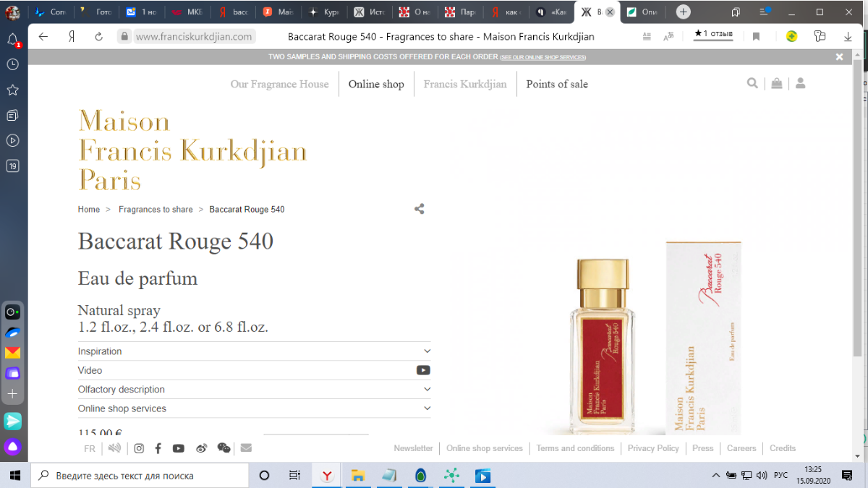Click the envelope email icon in footer

point(246,448)
